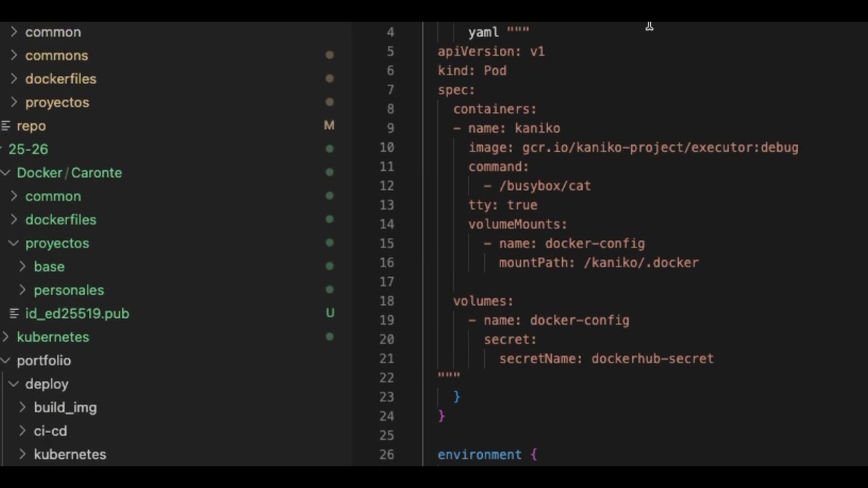Click the 'command:' code line

click(498, 167)
